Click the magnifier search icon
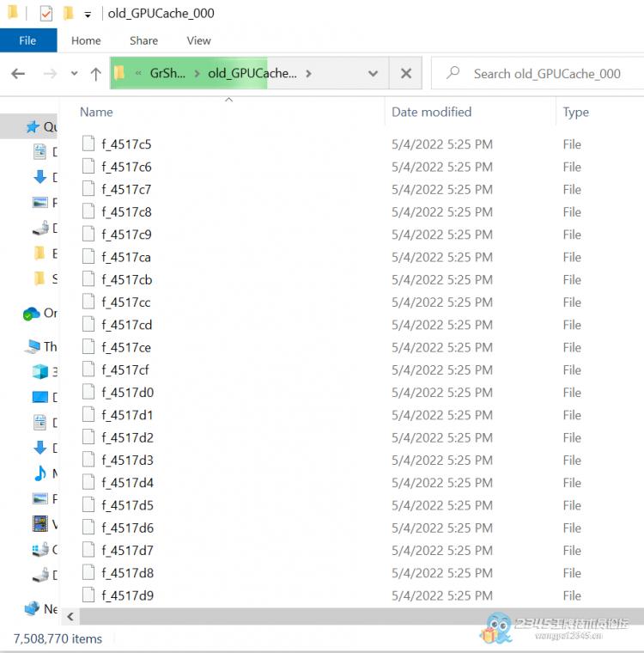644x653 pixels. click(x=453, y=73)
